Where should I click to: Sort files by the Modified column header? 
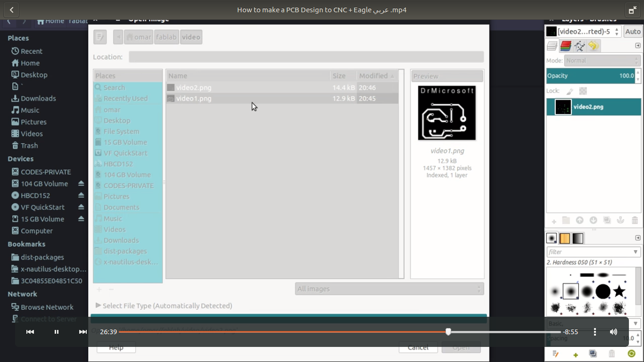pyautogui.click(x=377, y=75)
